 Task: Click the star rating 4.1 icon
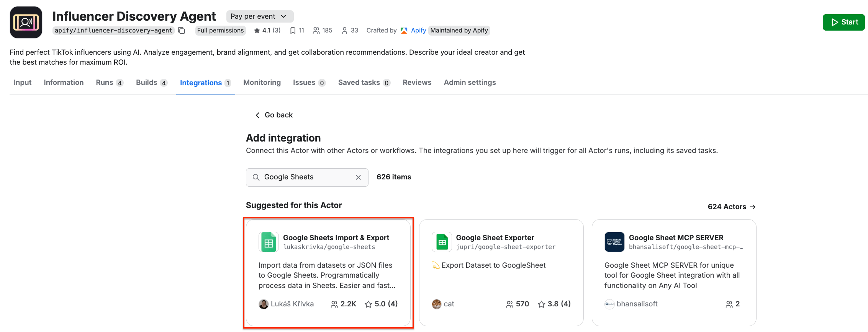pyautogui.click(x=257, y=31)
